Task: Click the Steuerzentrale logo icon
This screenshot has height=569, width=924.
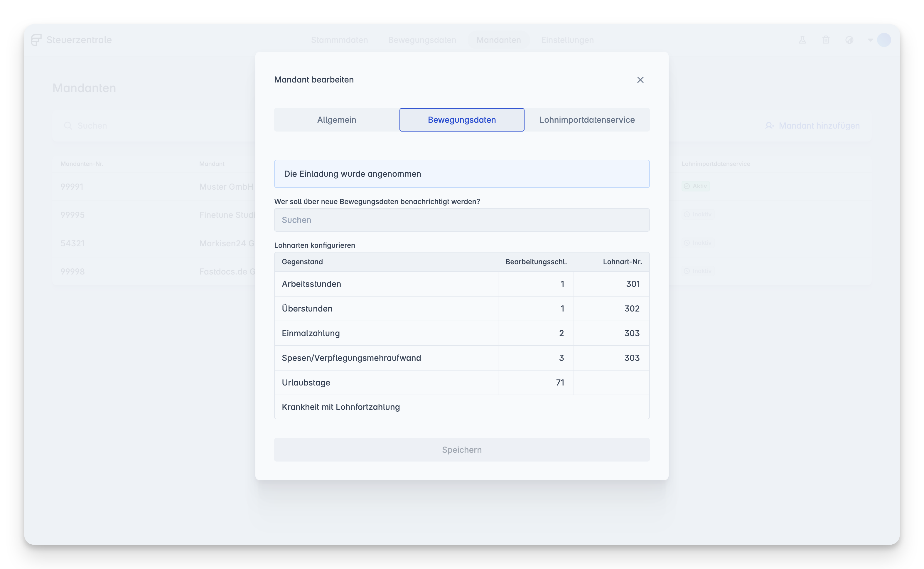Action: pyautogui.click(x=36, y=40)
